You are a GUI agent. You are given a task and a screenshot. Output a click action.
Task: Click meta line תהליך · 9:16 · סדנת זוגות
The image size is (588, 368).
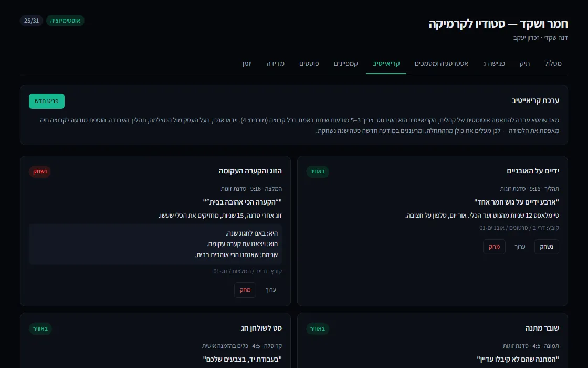pos(530,189)
